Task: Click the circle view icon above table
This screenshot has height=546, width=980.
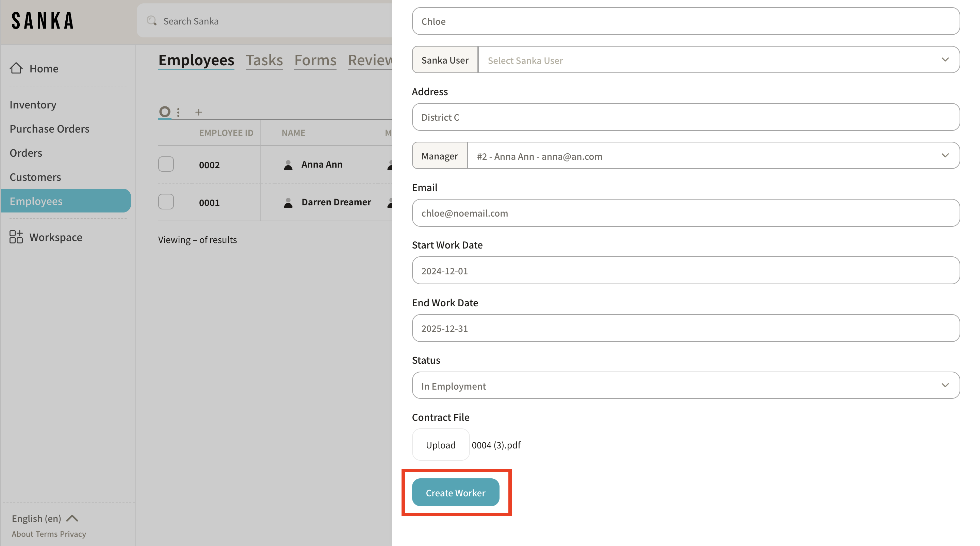Action: point(164,112)
